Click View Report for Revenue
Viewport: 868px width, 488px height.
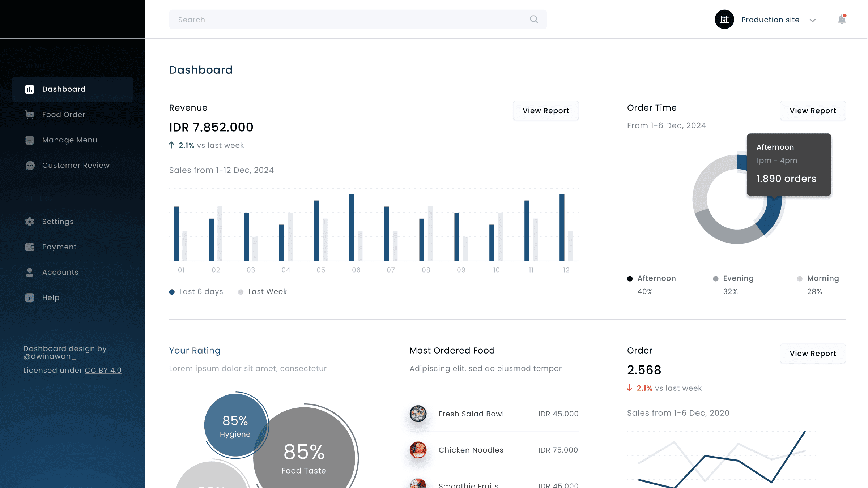pos(545,111)
